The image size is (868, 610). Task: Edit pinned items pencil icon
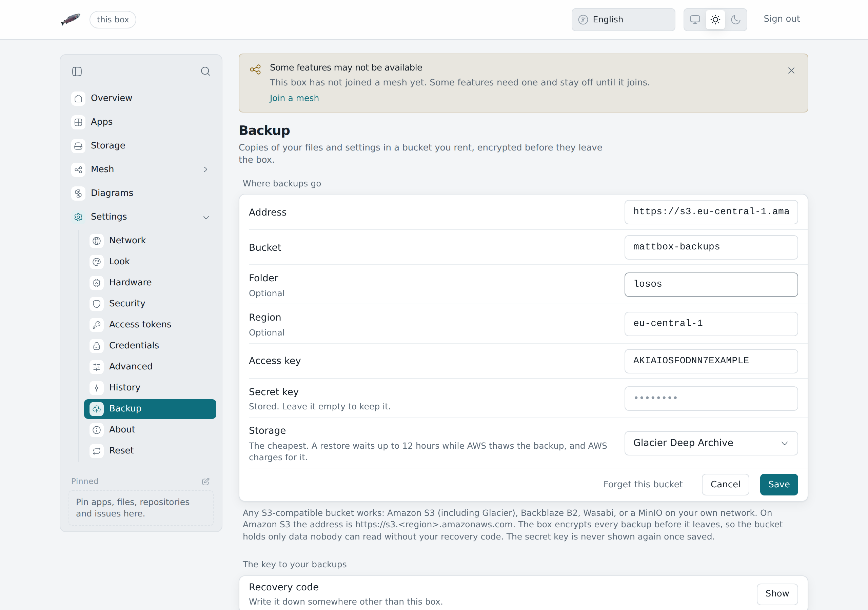click(206, 481)
